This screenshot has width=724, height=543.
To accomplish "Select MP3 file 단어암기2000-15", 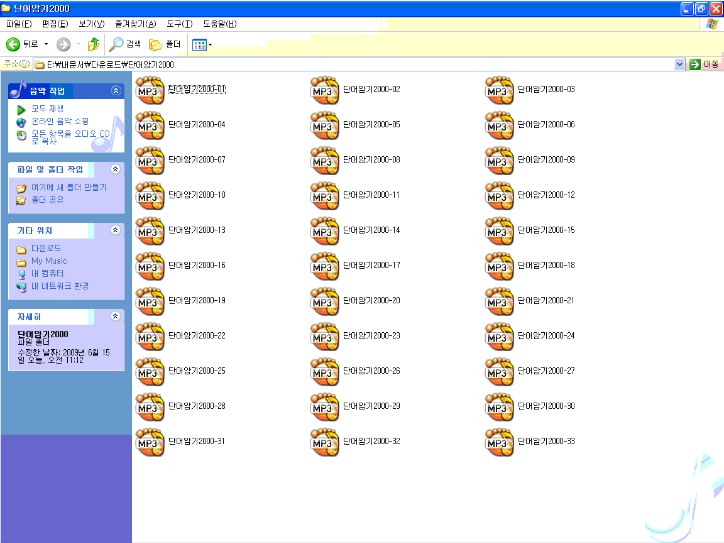I will (530, 231).
